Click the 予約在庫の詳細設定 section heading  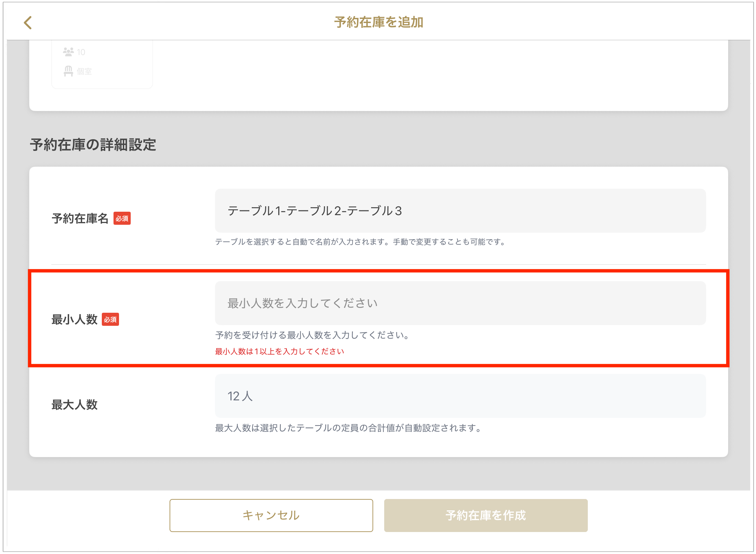pos(93,145)
